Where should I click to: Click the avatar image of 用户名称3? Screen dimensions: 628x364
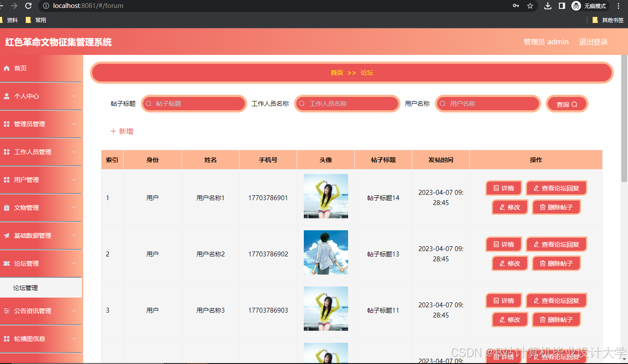326,309
